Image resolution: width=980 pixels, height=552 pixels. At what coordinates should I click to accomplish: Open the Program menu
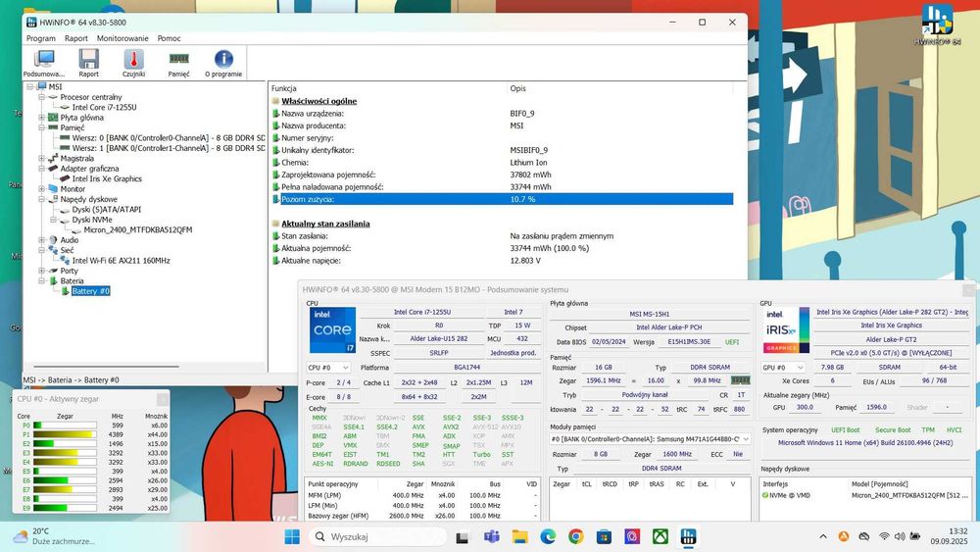click(x=40, y=38)
